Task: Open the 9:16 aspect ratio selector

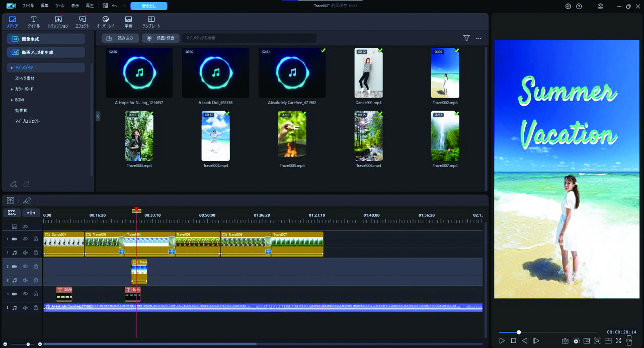Action: click(629, 340)
